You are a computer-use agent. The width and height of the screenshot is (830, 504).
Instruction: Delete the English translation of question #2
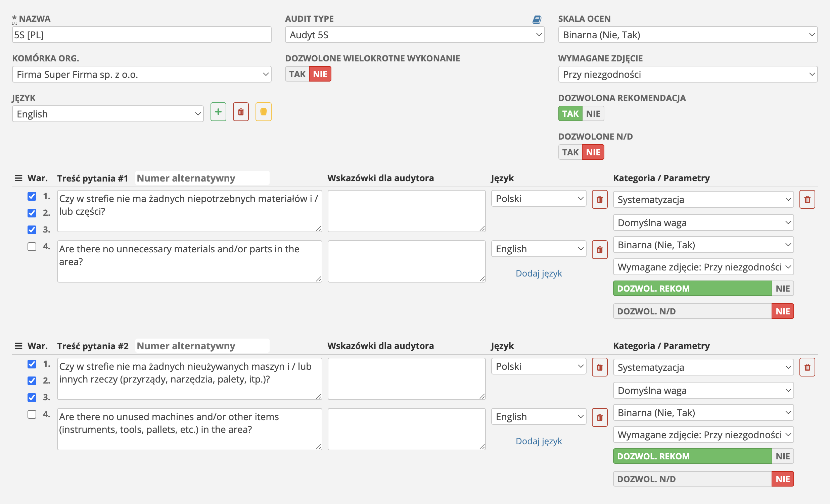coord(600,417)
